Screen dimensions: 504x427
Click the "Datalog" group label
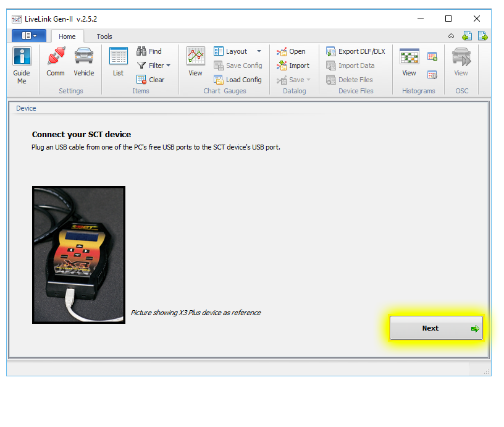[x=295, y=91]
